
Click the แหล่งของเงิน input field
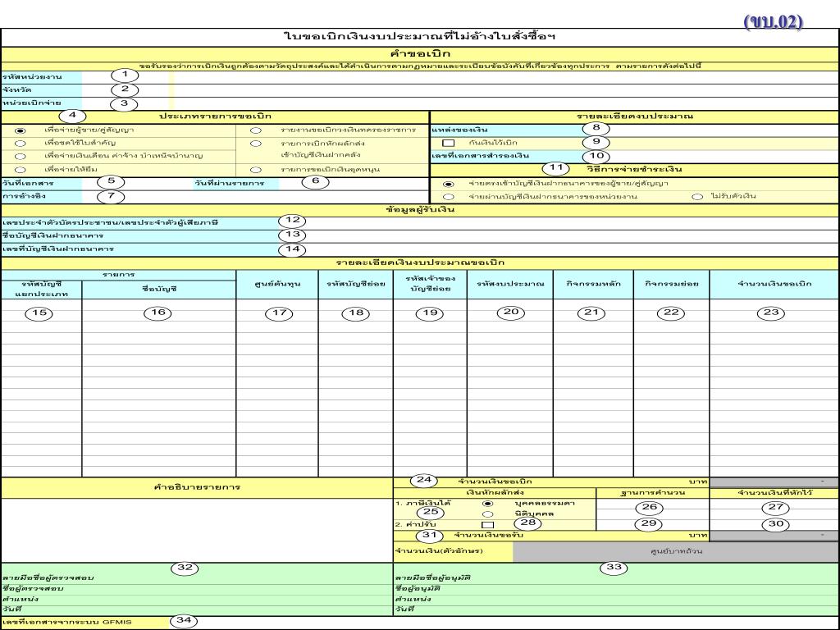(711, 130)
